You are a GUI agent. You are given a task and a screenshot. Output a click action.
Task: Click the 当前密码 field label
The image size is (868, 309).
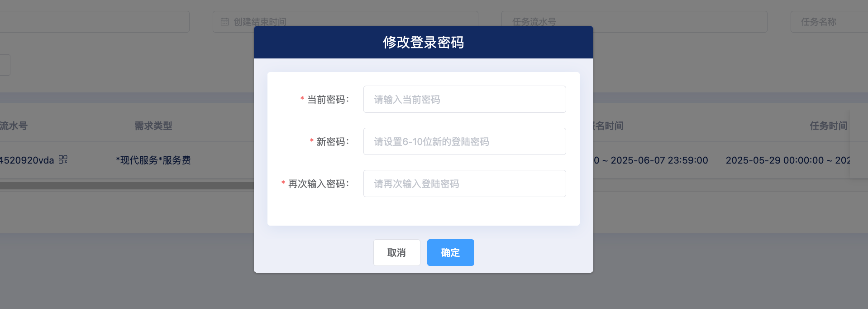[328, 100]
